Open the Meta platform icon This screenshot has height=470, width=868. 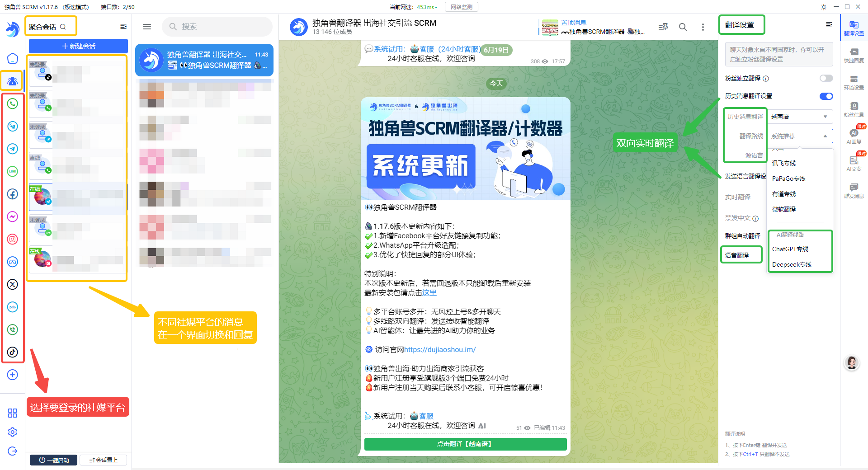[x=13, y=262]
